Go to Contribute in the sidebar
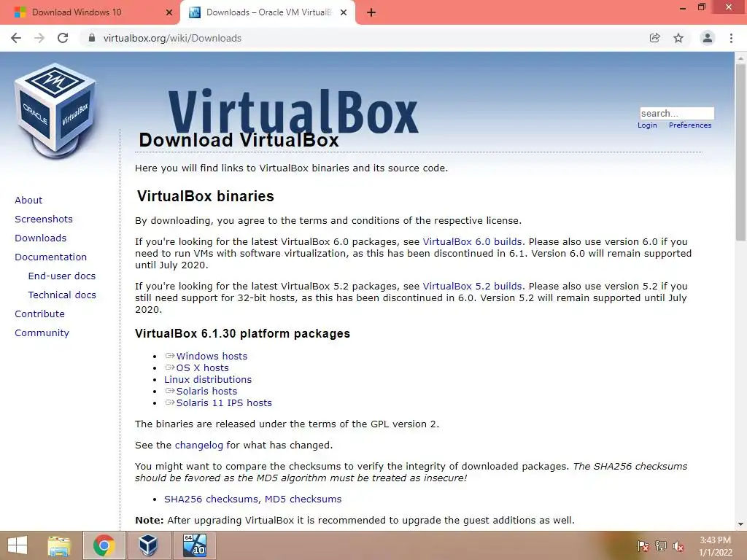 [x=39, y=314]
